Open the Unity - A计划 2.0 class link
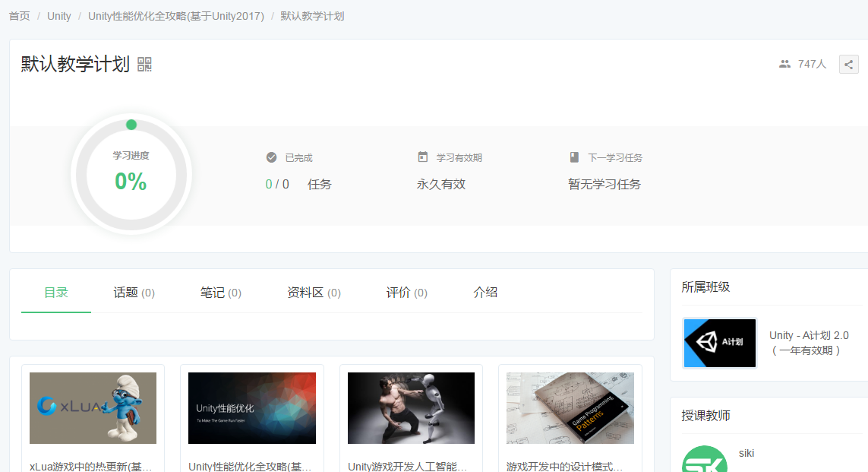This screenshot has height=472, width=868. pos(809,342)
